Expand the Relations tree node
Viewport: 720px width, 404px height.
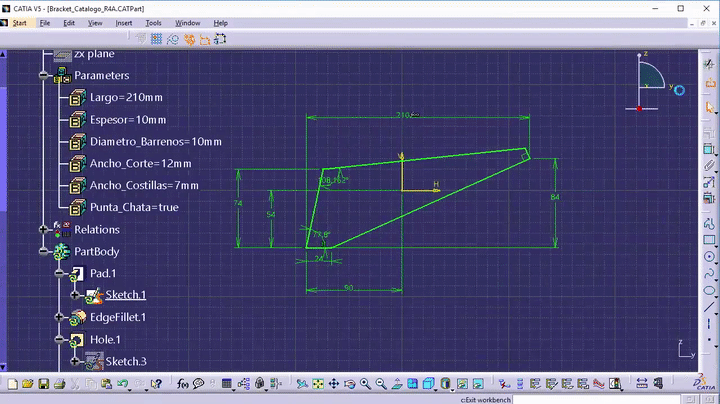point(44,229)
